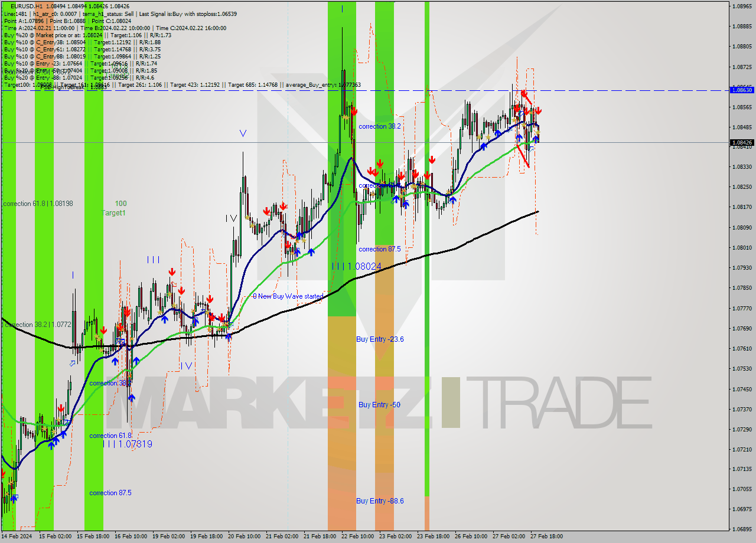The image size is (756, 543).
Task: Click the 'correction 87.5' label near 1.08010
Action: click(x=379, y=249)
